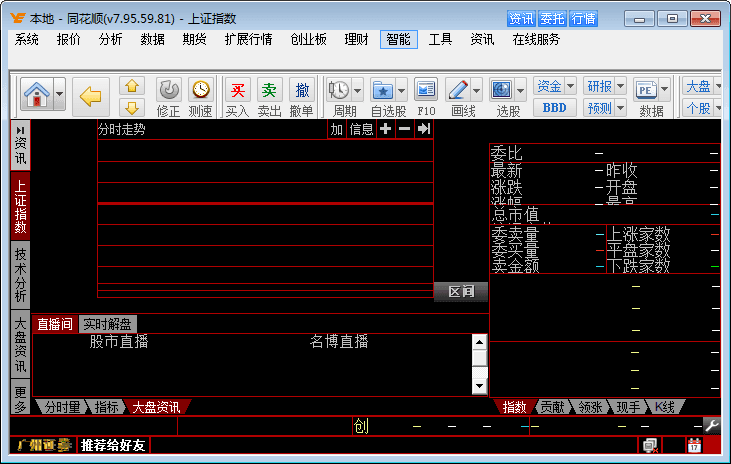Expand the 资金 dropdown arrow

point(570,86)
